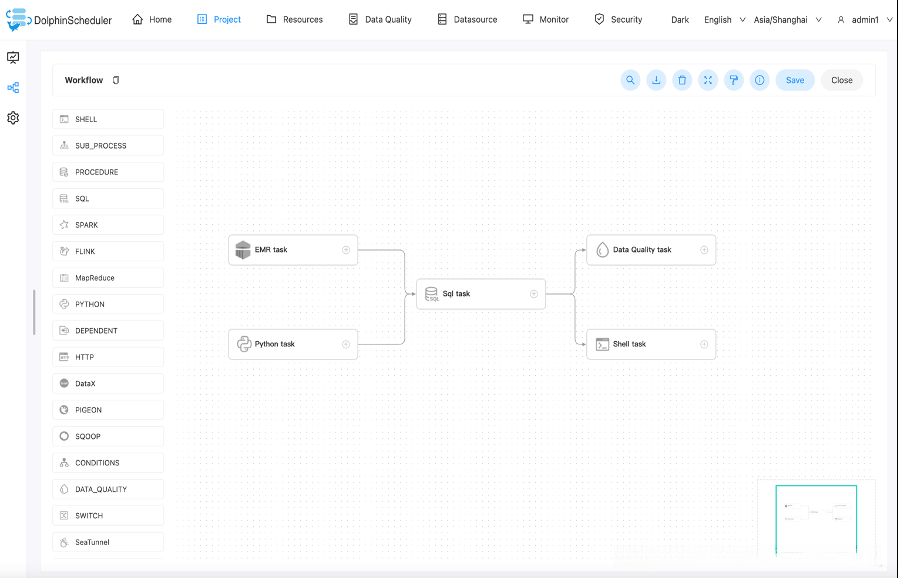Open the English language dropdown

[x=724, y=19]
